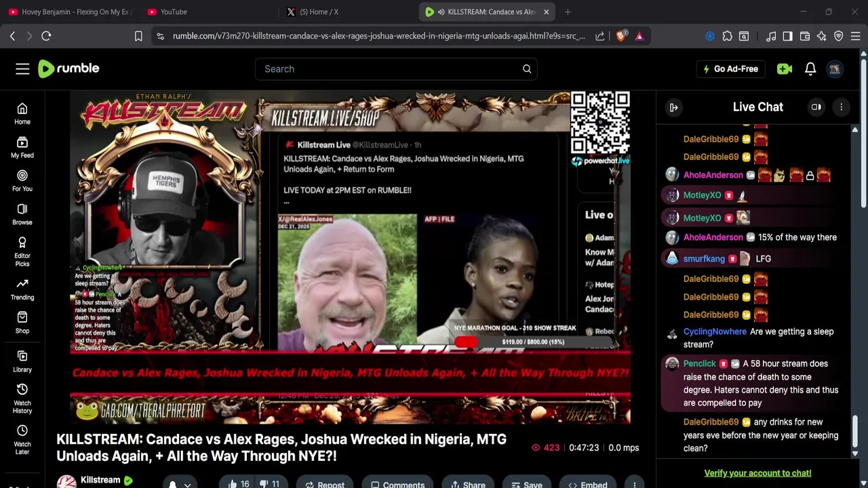
Task: Open the browser extensions puzzle icon
Action: click(x=727, y=36)
